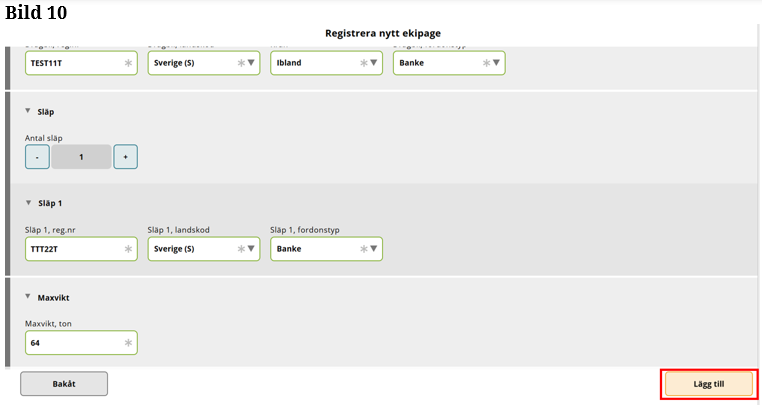Collapse the Maxvikt section triangle
762x405 pixels.
[28, 296]
